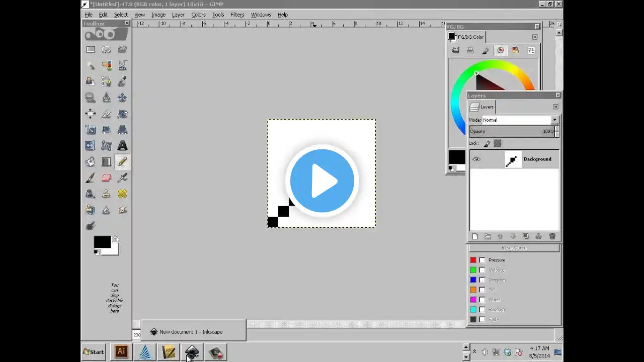Choose the palette color selector icon
Screen dimensions: 644x362
(x=515, y=50)
